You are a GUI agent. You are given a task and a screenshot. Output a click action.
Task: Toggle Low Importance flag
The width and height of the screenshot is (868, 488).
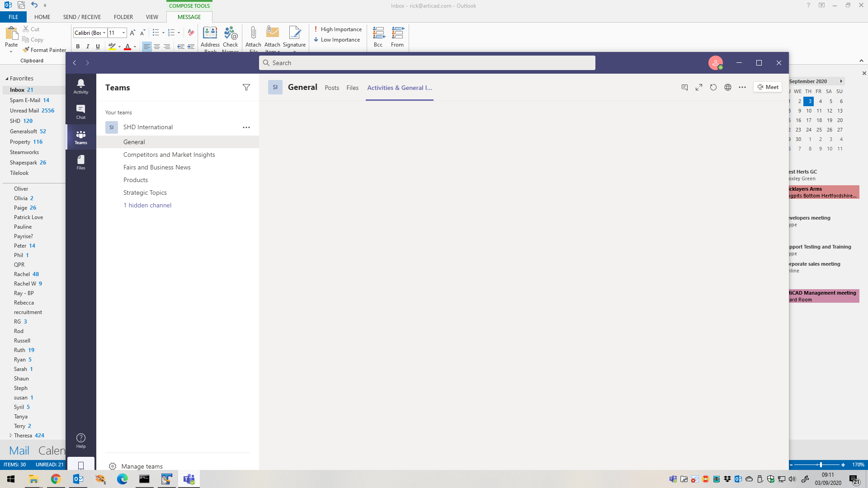point(337,40)
